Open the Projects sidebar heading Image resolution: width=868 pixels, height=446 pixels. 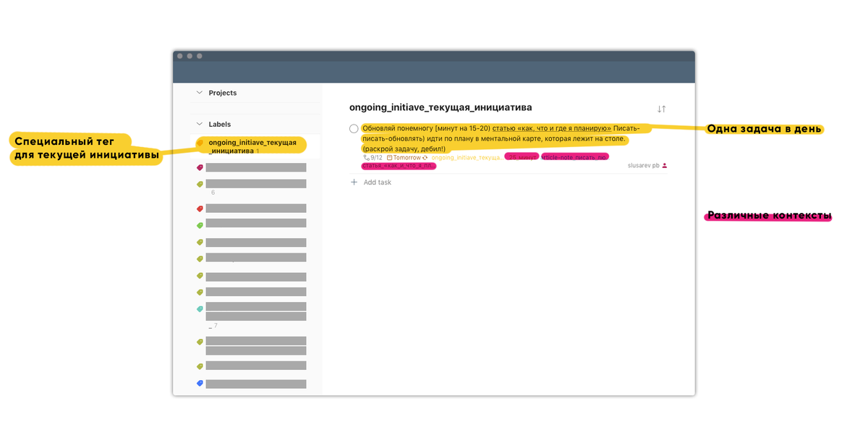click(223, 93)
